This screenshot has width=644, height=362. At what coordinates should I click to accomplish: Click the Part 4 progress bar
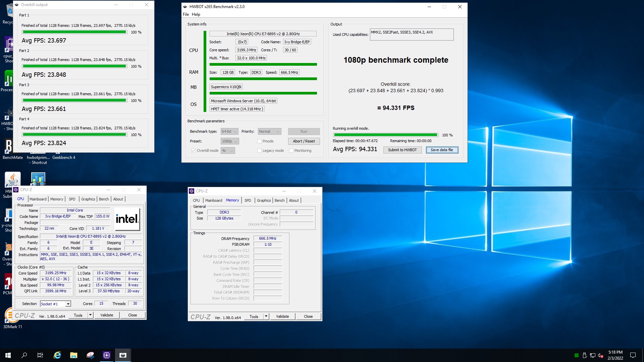(74, 135)
